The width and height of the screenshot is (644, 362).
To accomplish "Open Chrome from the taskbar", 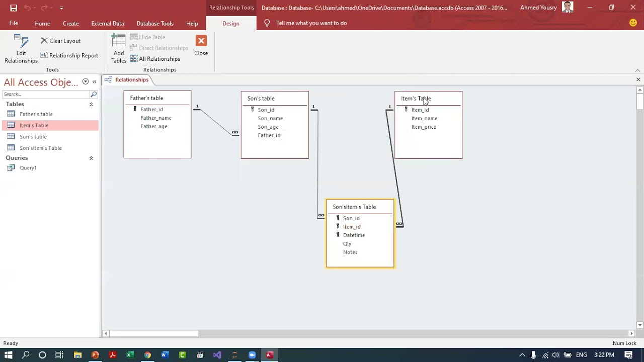I will click(x=147, y=355).
